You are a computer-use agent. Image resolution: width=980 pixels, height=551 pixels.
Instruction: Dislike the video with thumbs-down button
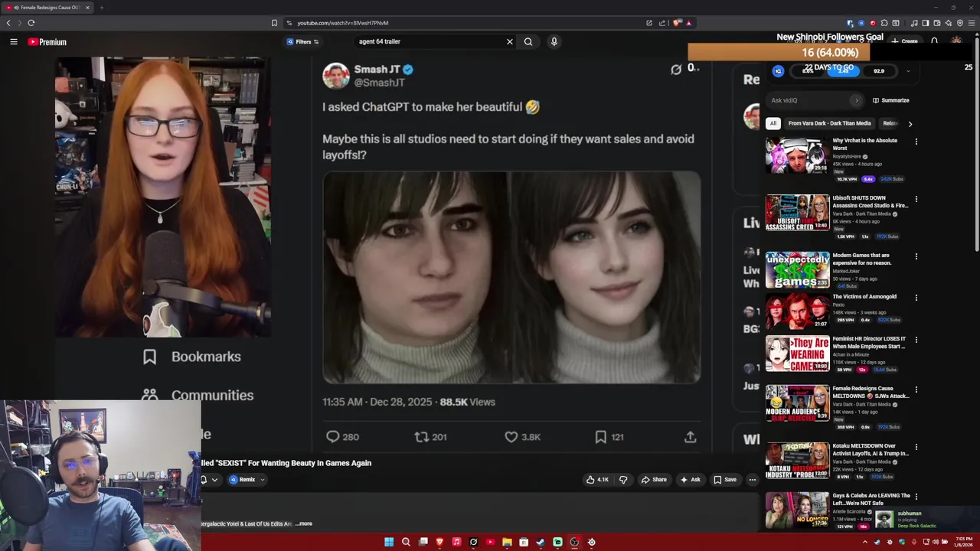[623, 480]
